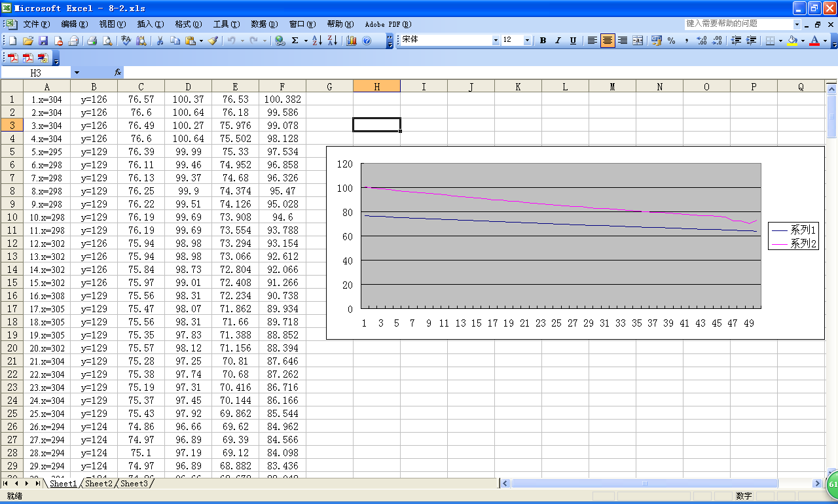Open the Chart Wizard icon
This screenshot has width=838, height=504.
pyautogui.click(x=352, y=41)
